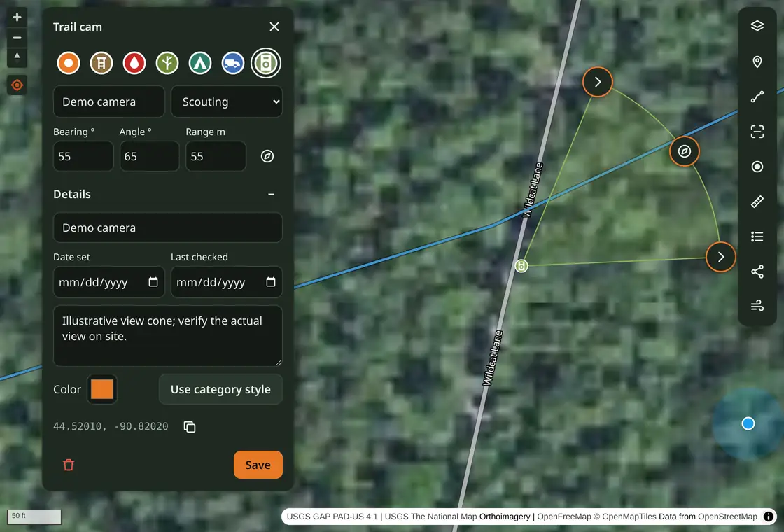
Task: Select the teal tent camp category icon
Action: [200, 64]
